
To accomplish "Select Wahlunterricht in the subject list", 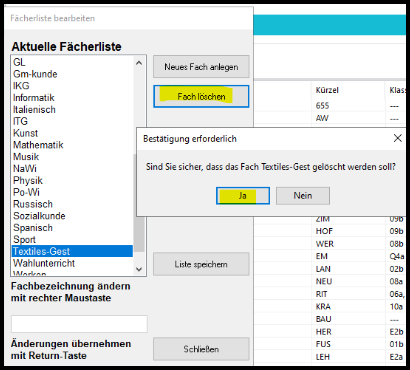I will point(72,263).
